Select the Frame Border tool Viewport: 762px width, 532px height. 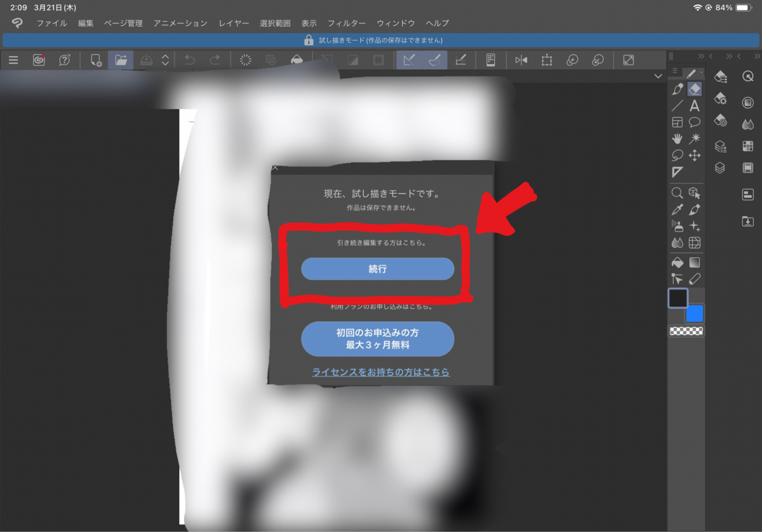click(x=678, y=122)
